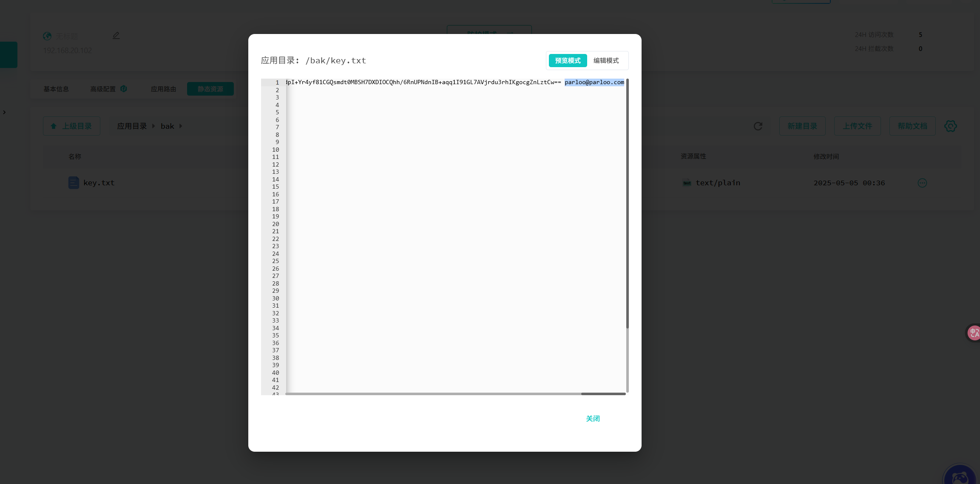The width and height of the screenshot is (980, 484).
Task: Click the arrow after 应用目录 breadcrumb
Action: click(153, 126)
